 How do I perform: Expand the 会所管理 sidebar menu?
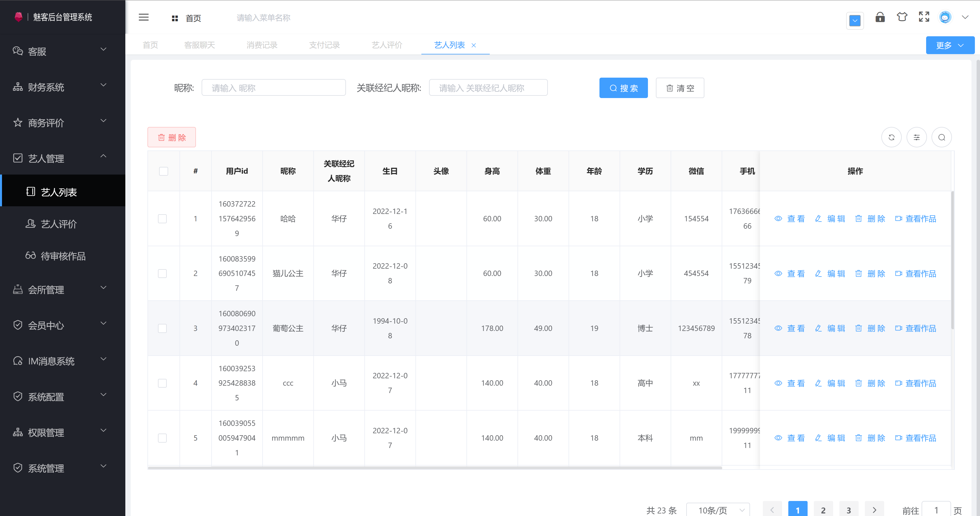coord(63,289)
